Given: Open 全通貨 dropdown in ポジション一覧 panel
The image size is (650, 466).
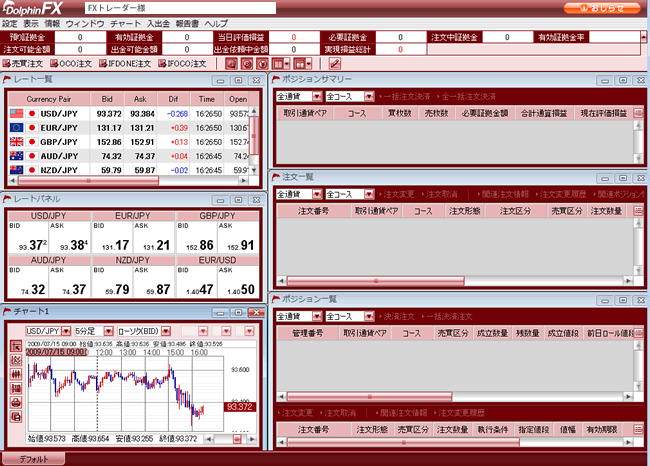Looking at the screenshot, I should 317,316.
